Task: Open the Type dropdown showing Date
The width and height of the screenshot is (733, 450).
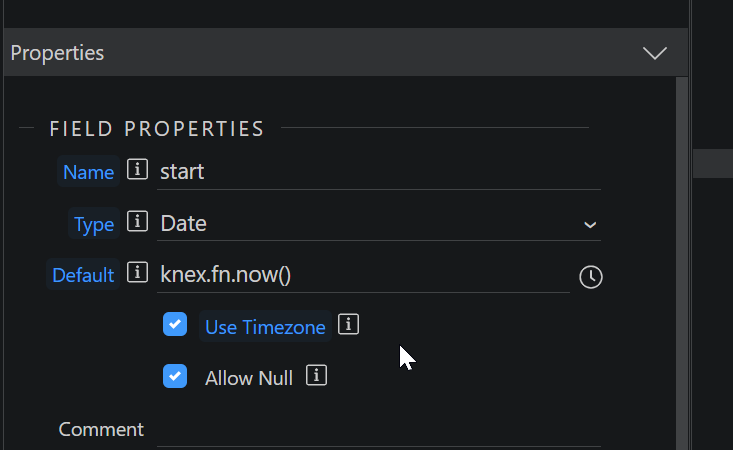Action: 379,224
